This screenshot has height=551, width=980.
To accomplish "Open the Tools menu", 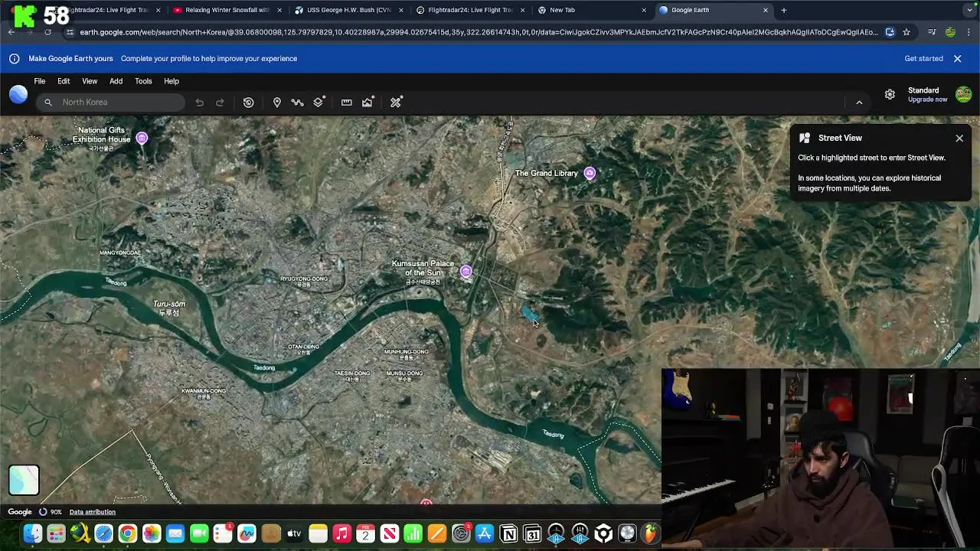I will click(x=143, y=81).
